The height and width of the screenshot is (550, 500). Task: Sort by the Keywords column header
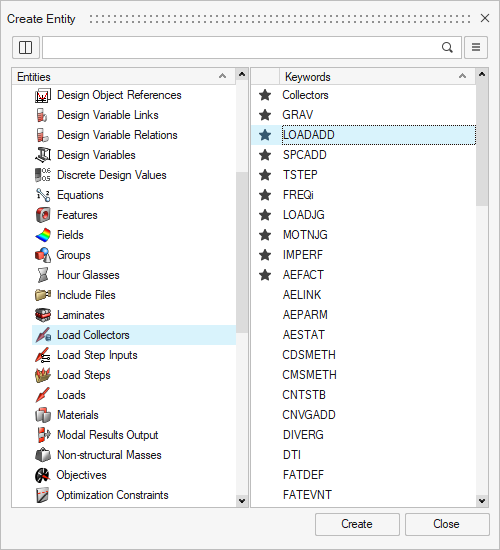(x=377, y=76)
